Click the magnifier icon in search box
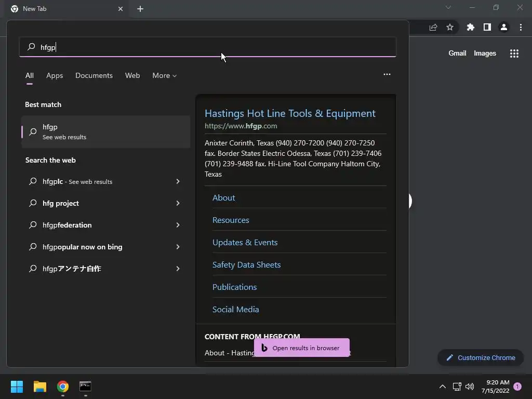This screenshot has width=532, height=399. (x=31, y=47)
